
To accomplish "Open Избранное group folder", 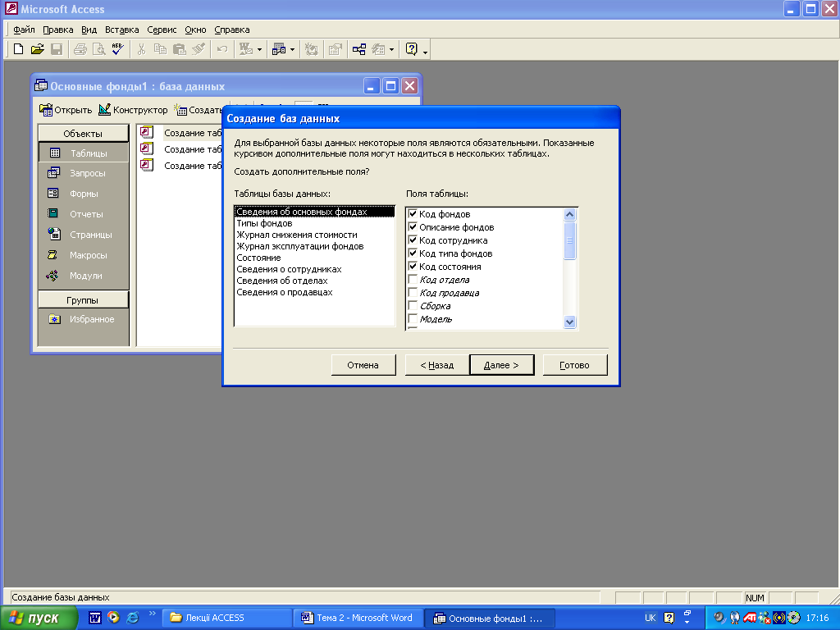I will pos(84,319).
